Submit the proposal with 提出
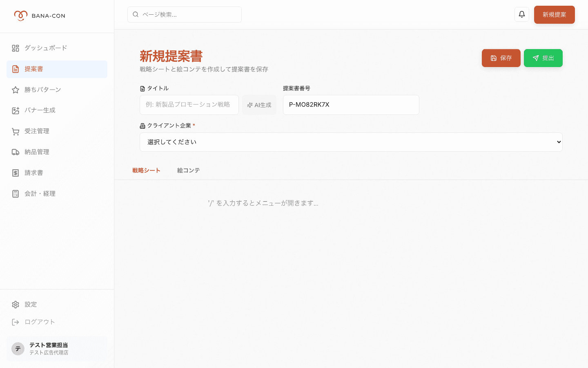Screen dimensions: 588x368 [x=543, y=58]
